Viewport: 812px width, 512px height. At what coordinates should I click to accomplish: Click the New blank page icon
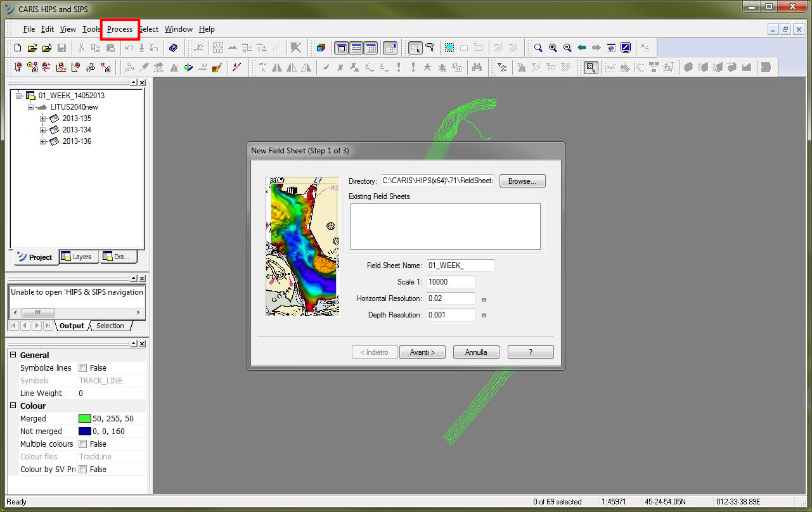pyautogui.click(x=18, y=48)
